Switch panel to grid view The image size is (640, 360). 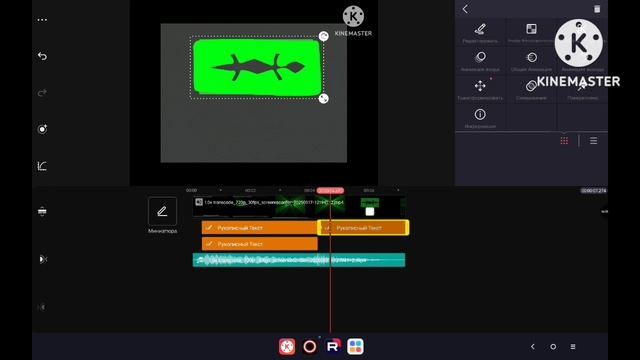pyautogui.click(x=564, y=141)
